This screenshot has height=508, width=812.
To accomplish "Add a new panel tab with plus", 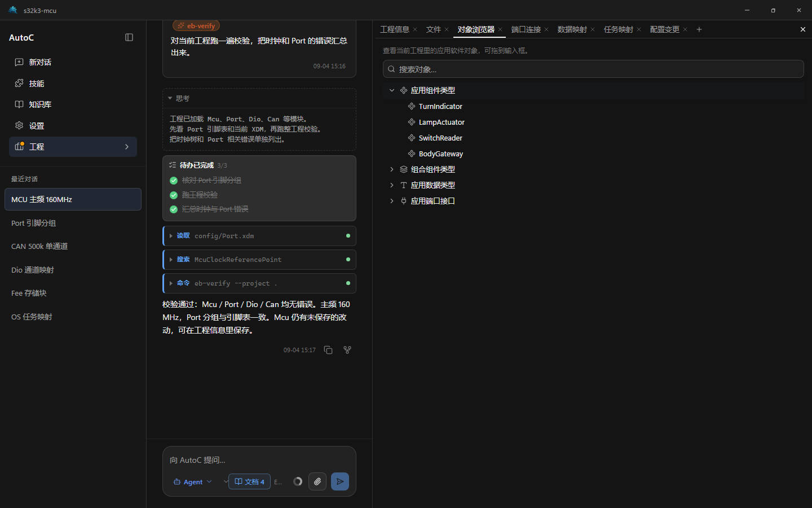I will tap(699, 29).
